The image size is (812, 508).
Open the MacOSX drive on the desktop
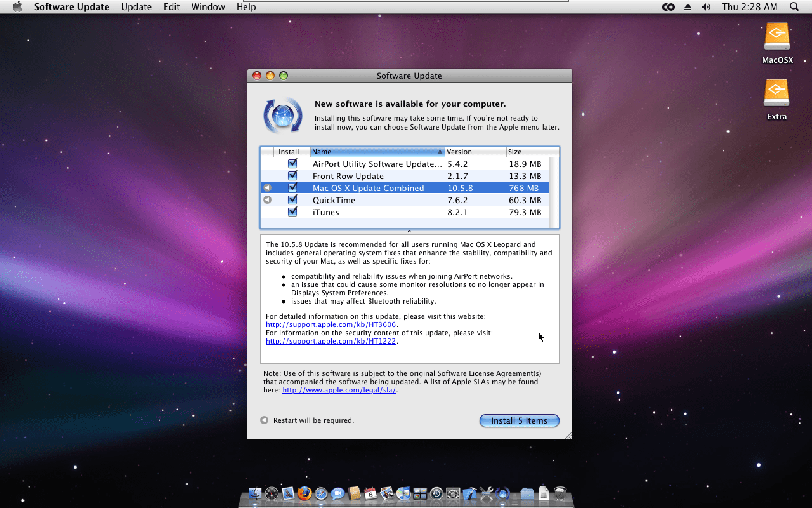coord(776,36)
